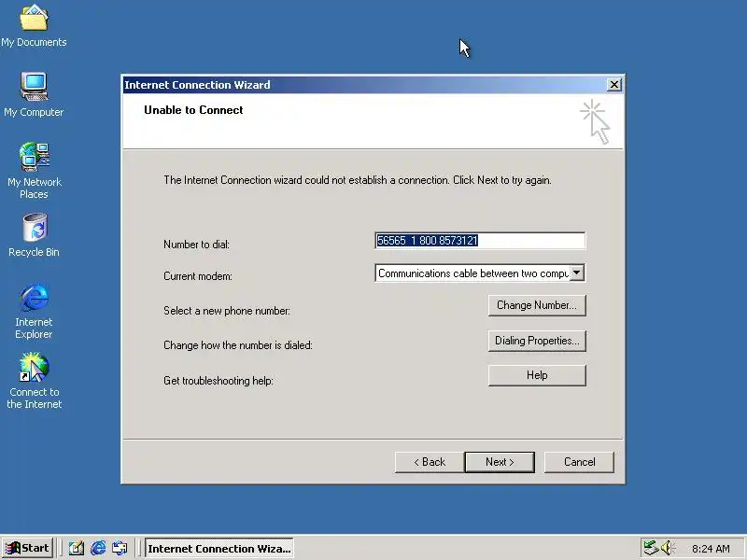Go Back in the wizard
747x560 pixels.
coord(430,462)
